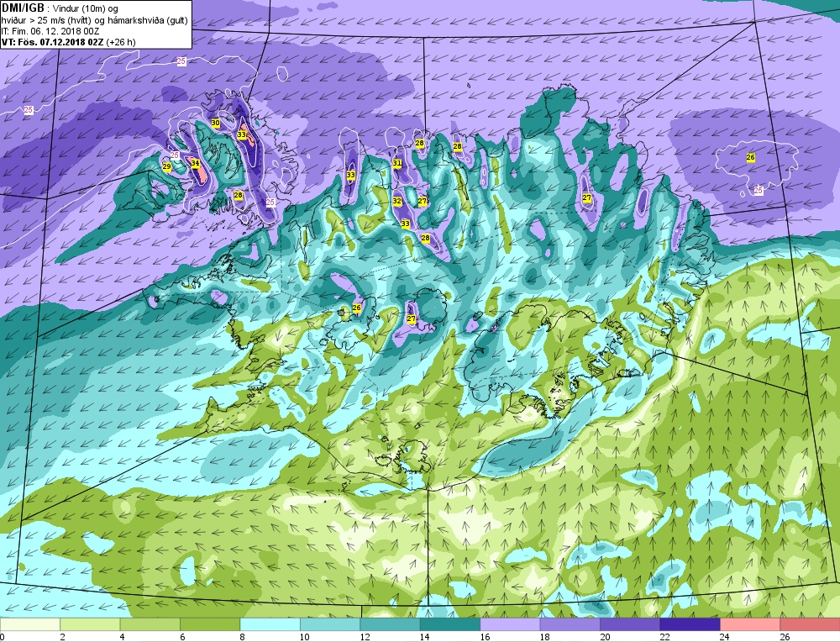Click the yellow gust label '34'

point(195,164)
